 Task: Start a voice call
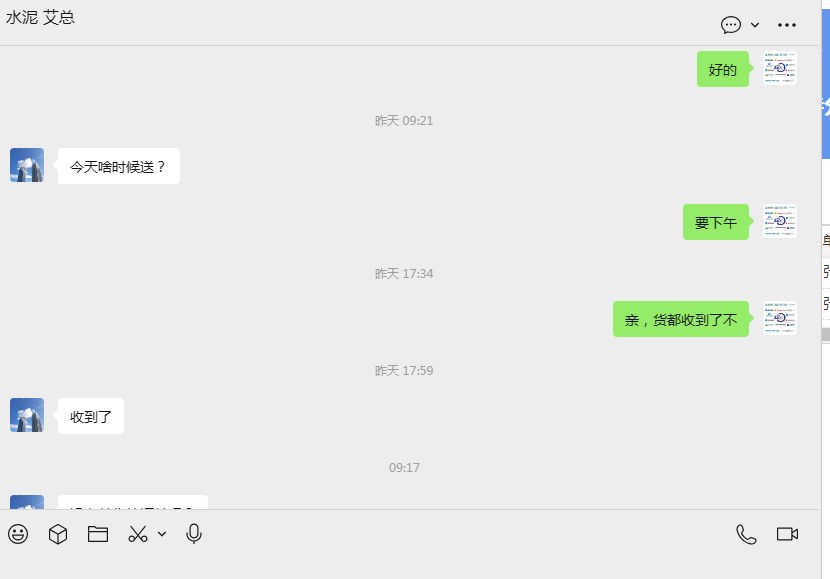(746, 534)
